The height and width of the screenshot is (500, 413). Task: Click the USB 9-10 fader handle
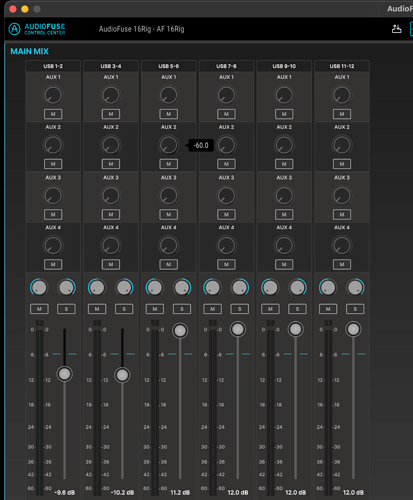point(295,329)
